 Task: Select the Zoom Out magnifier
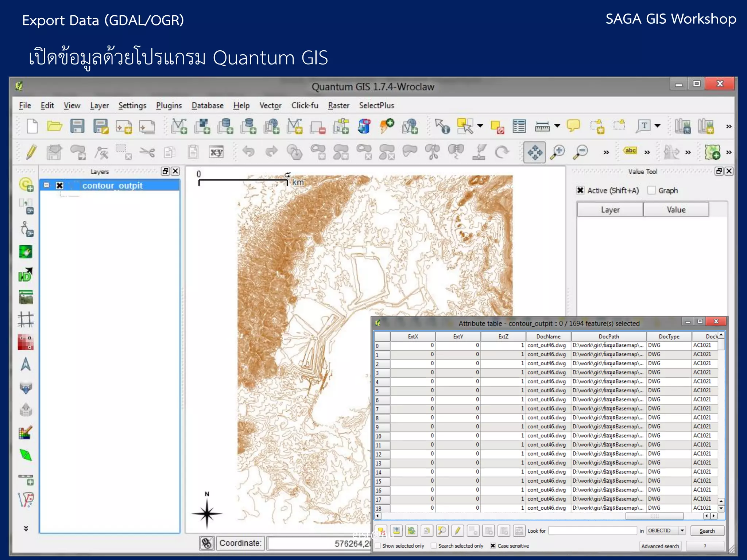[x=581, y=152]
